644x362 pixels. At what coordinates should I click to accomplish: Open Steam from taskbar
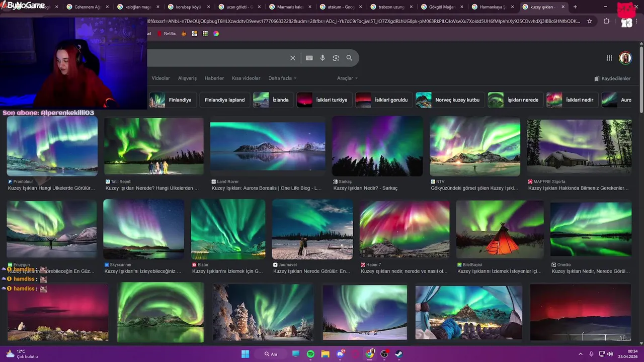click(399, 354)
